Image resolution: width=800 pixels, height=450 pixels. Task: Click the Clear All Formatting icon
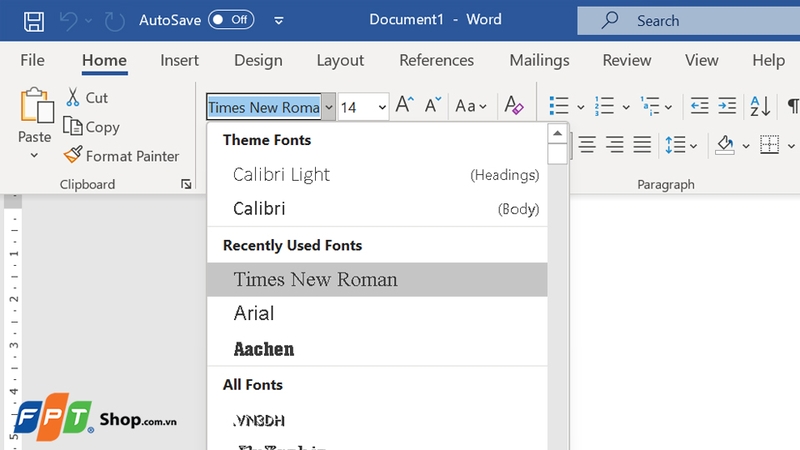pos(513,106)
